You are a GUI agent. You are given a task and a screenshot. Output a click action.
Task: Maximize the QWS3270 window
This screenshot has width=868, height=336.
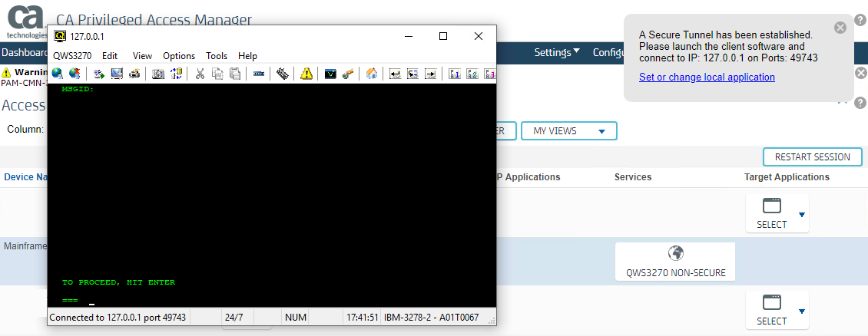pyautogui.click(x=443, y=36)
